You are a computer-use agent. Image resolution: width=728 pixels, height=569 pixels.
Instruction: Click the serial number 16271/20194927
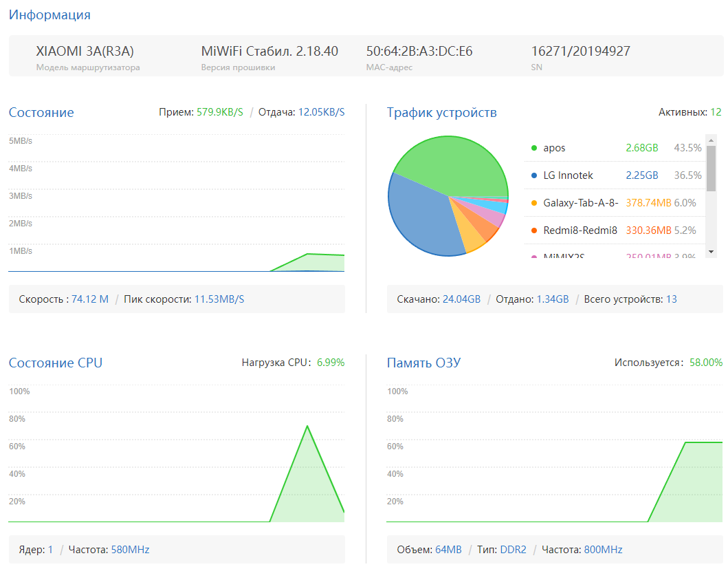coord(580,52)
